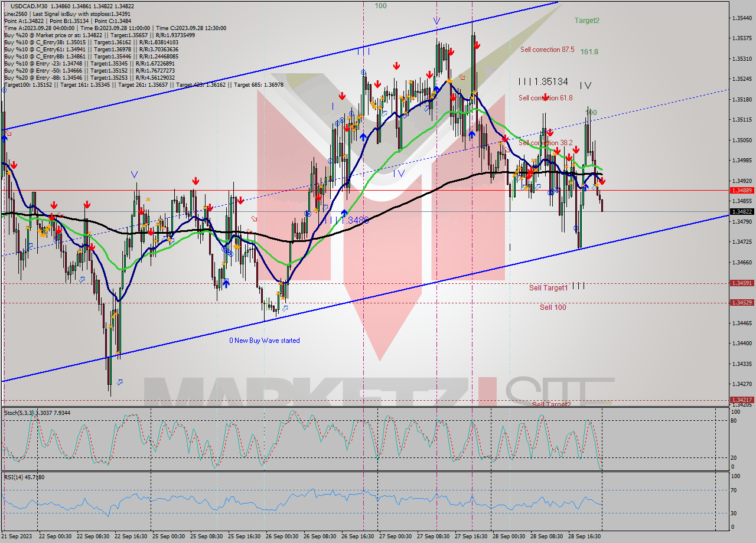Click the '25 Sep 00:30' time axis label
This screenshot has width=756, height=543.
[168, 536]
